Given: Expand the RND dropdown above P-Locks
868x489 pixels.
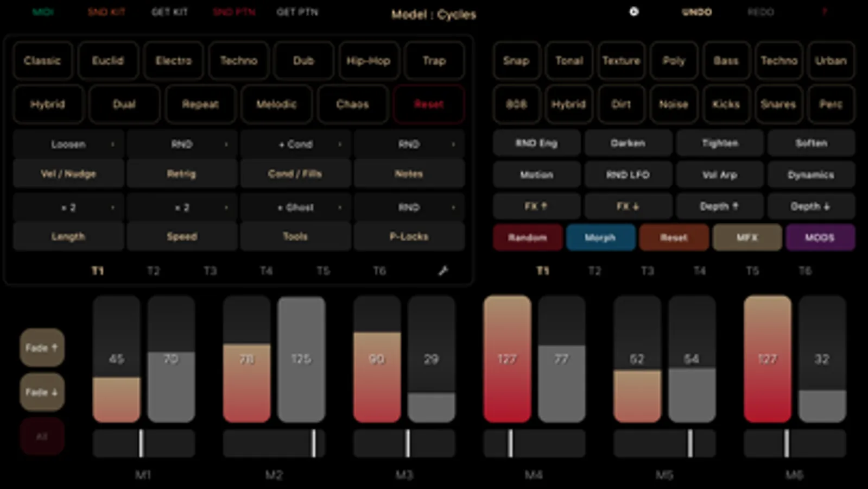Looking at the screenshot, I should click(454, 207).
